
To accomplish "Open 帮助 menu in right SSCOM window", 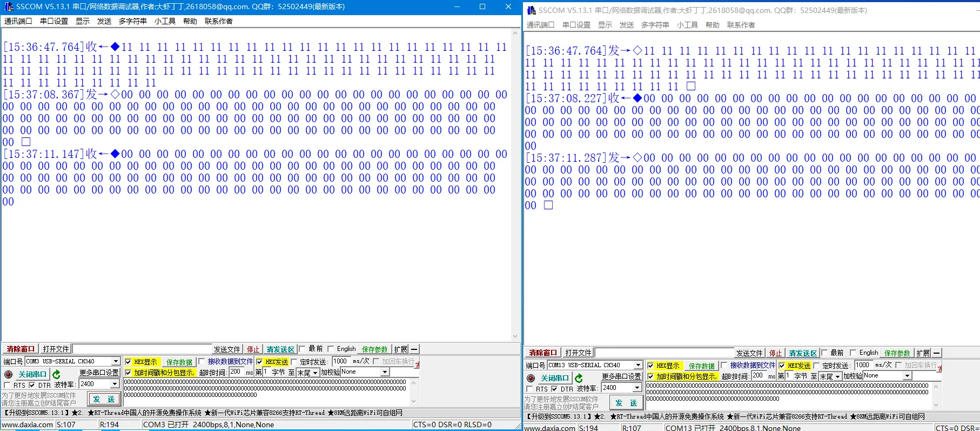I will [x=713, y=25].
